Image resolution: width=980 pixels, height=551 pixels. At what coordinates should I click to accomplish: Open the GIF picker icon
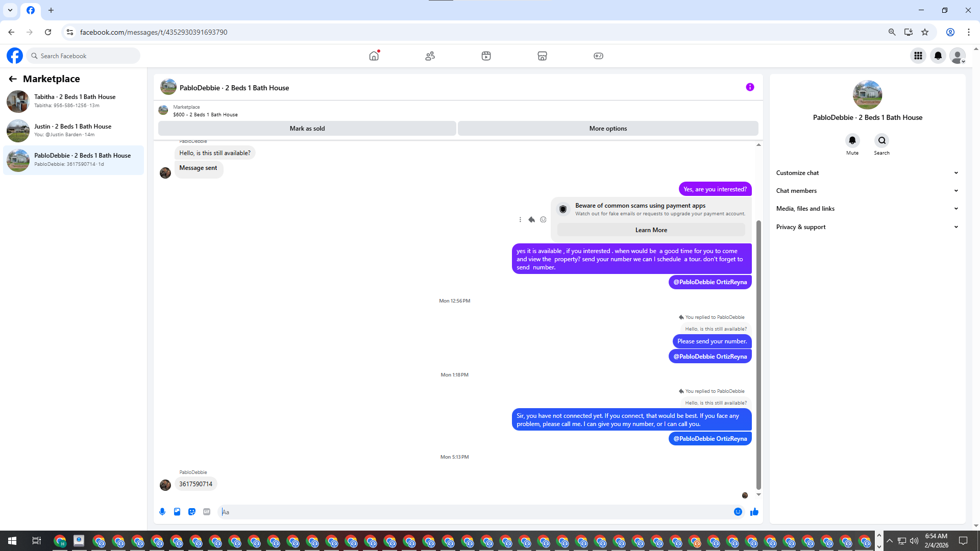click(x=207, y=512)
